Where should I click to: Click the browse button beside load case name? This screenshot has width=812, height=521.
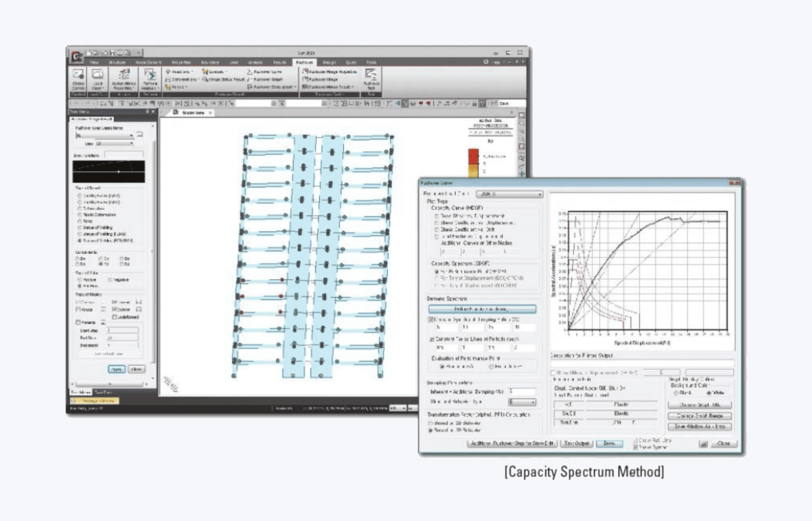coord(140,135)
